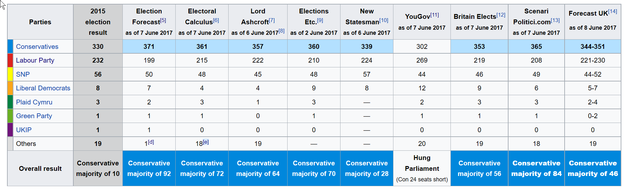The image size is (644, 190).
Task: Open the Labour Party link
Action: point(35,60)
